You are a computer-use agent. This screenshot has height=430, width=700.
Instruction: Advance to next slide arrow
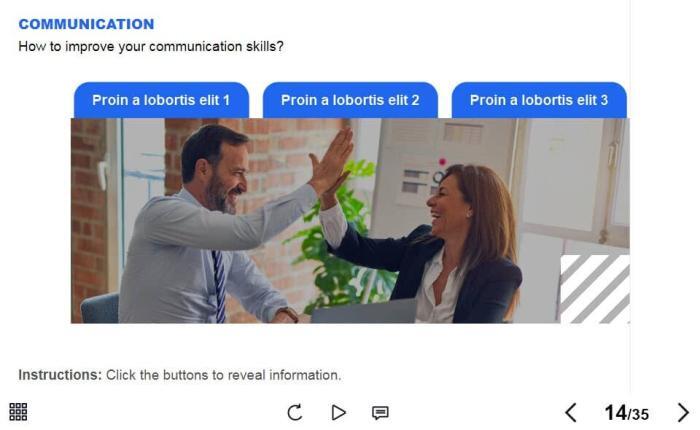(683, 413)
